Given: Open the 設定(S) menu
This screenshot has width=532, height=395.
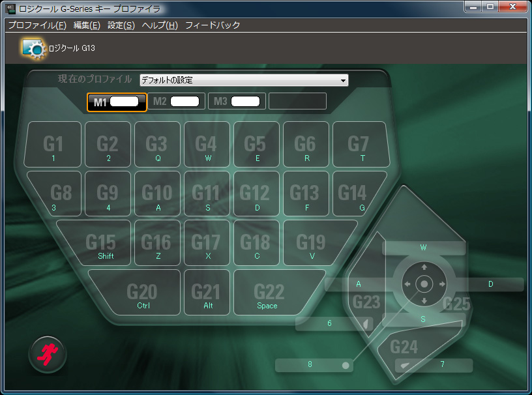Looking at the screenshot, I should (x=121, y=25).
